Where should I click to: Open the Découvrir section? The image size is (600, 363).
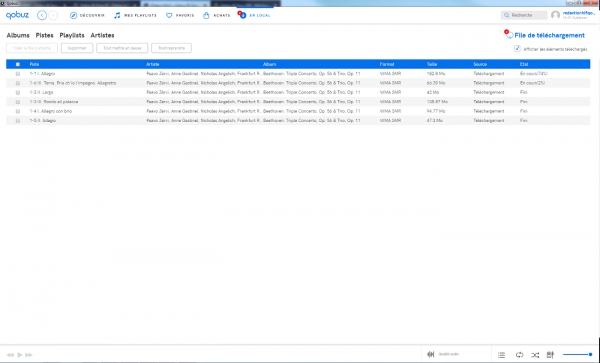click(92, 15)
